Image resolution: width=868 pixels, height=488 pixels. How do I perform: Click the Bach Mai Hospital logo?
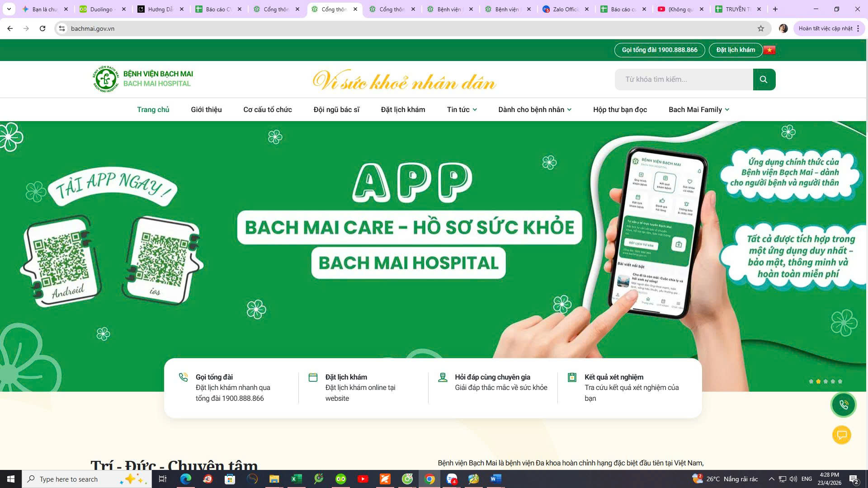click(x=106, y=79)
